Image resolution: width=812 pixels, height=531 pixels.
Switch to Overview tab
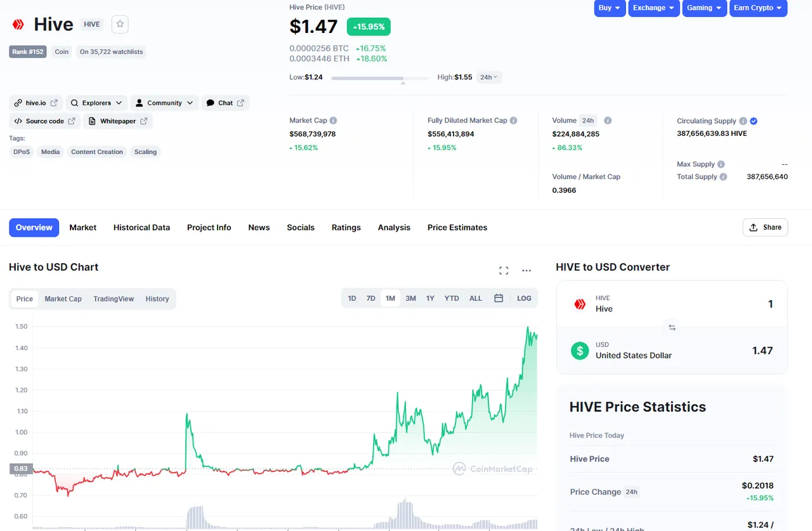34,228
